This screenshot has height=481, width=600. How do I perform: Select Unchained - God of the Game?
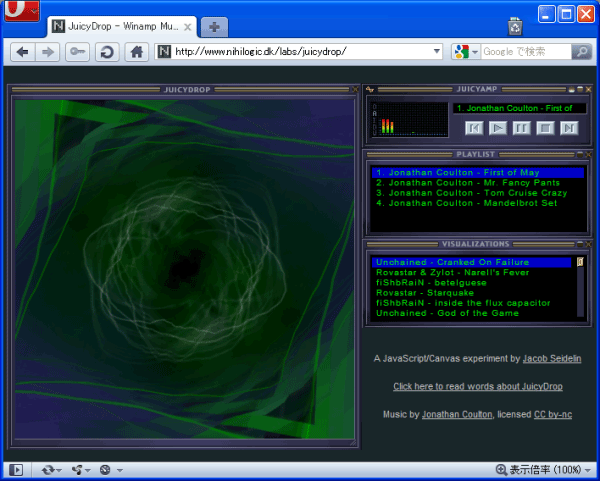[471, 313]
